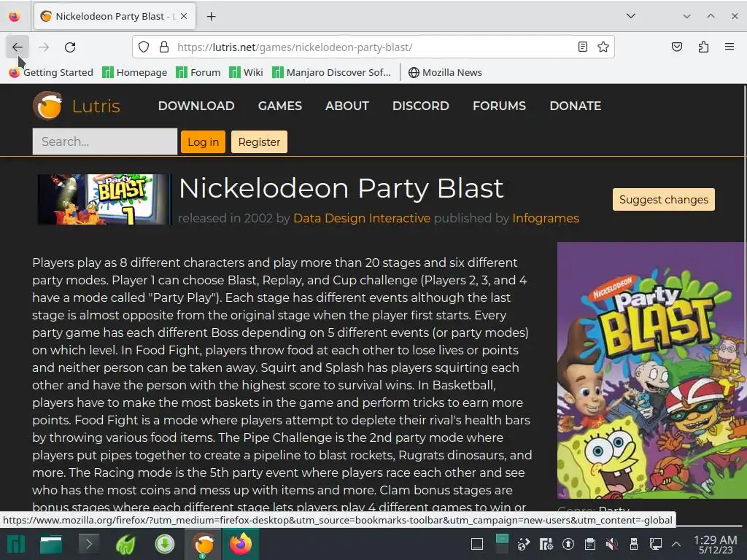Click the Party Blast banner thumbnail

pos(104,199)
